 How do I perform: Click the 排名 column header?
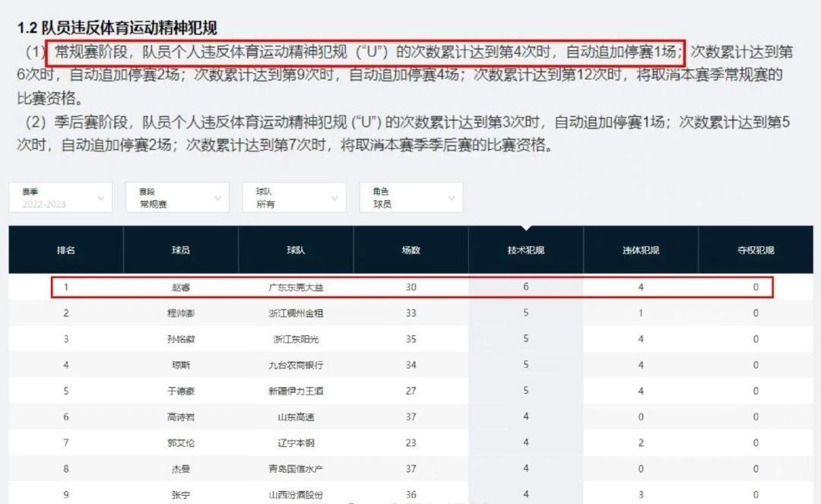pyautogui.click(x=66, y=250)
